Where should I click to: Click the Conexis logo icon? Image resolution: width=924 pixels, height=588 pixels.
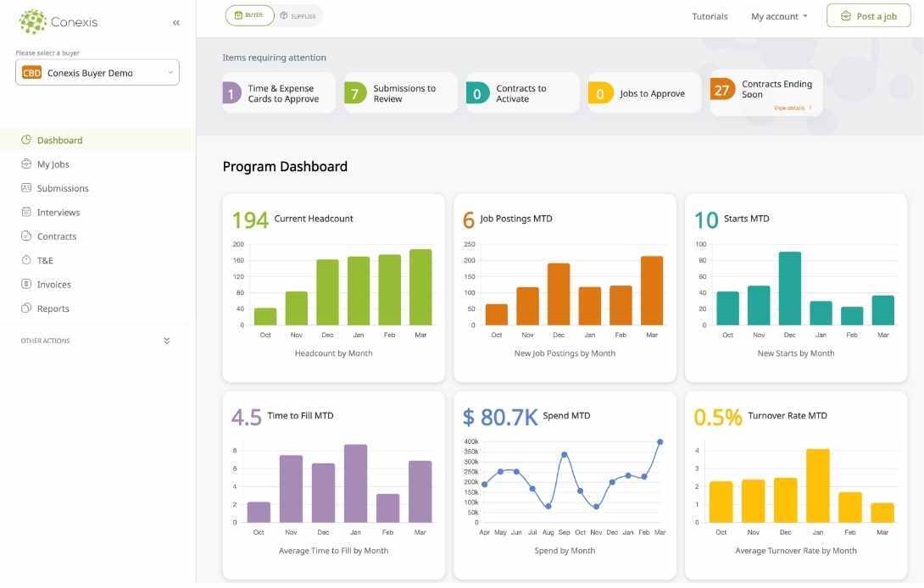coord(32,22)
